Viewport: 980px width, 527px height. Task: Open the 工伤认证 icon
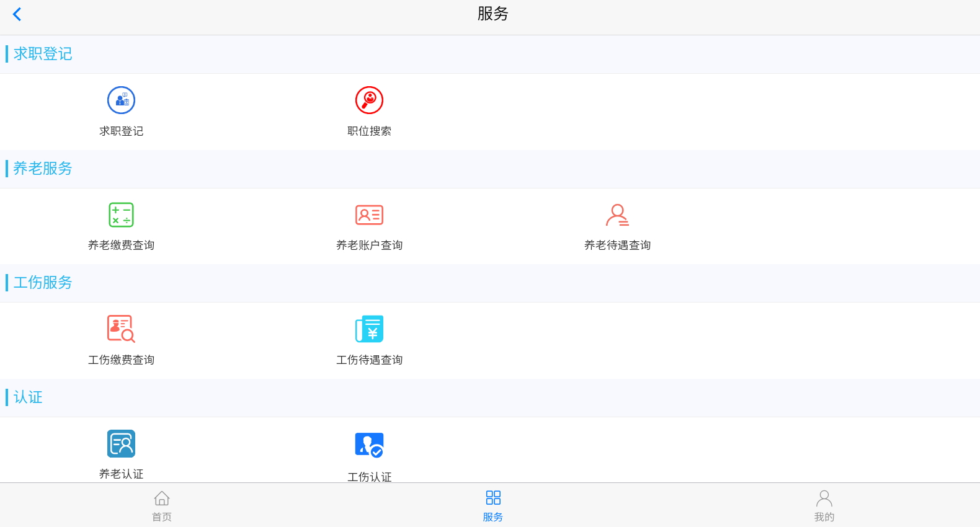[x=369, y=445]
